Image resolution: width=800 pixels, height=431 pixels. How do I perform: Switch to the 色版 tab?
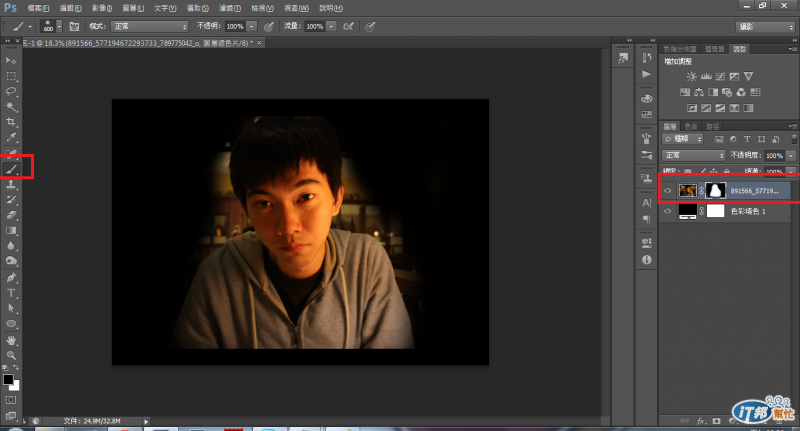[691, 126]
